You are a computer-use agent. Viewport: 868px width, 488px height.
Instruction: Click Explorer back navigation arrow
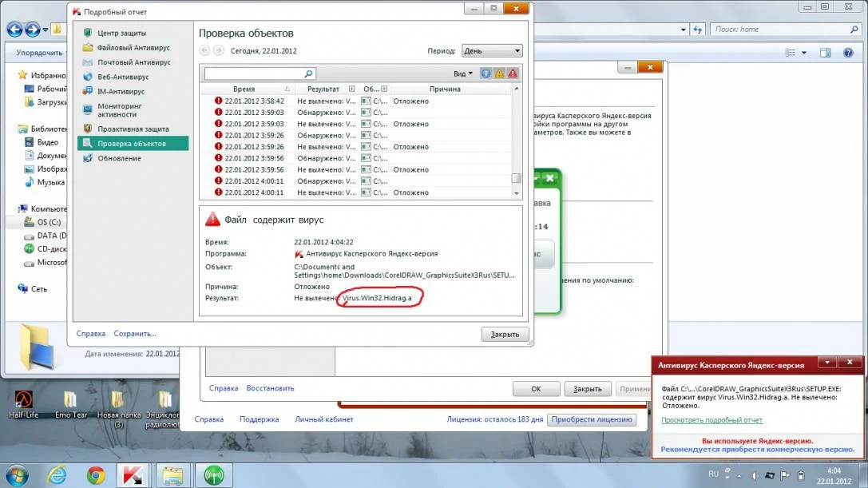[x=15, y=30]
